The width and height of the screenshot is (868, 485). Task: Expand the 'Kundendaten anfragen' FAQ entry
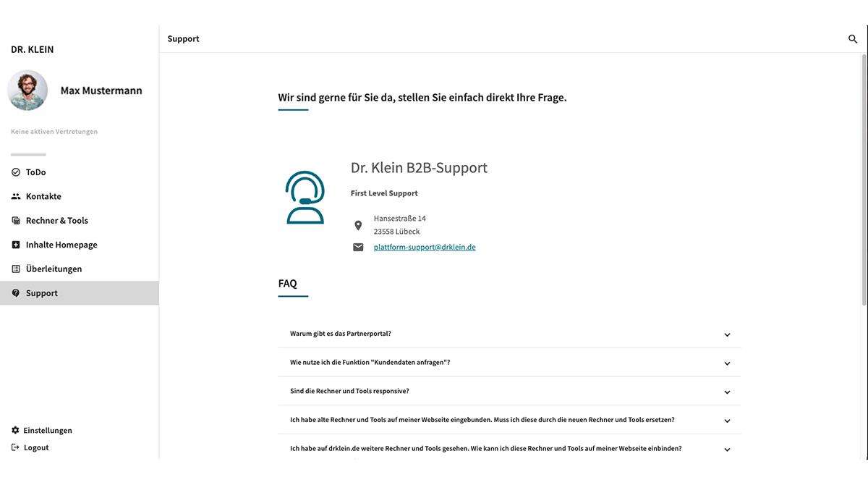tap(727, 363)
